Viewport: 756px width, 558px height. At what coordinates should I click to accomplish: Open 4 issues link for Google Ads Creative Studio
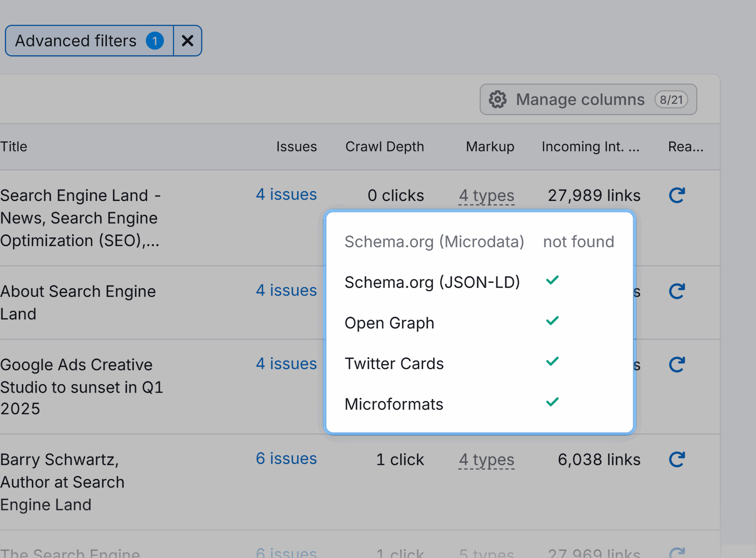[x=286, y=364]
